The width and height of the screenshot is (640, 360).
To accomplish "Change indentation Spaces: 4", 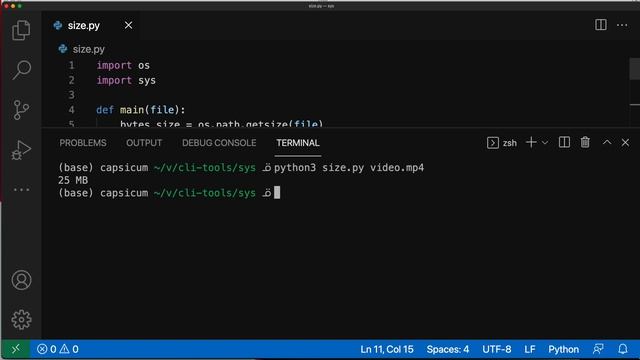I will (x=448, y=349).
